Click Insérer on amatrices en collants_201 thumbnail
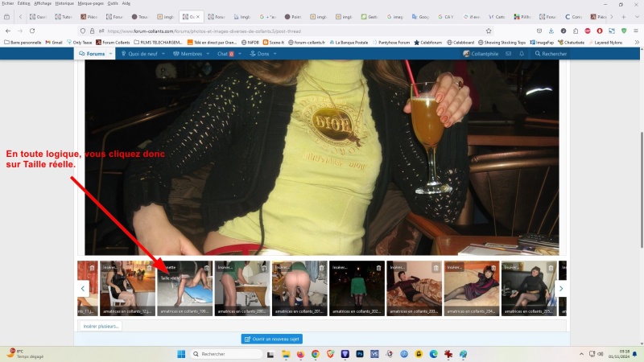 283,267
